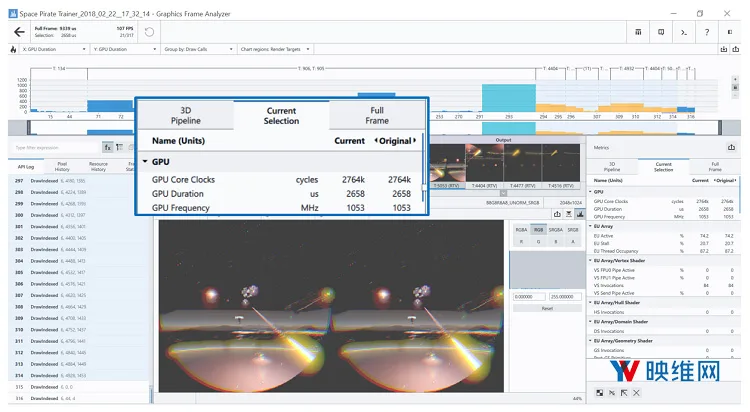The image size is (750, 412).
Task: Open the help question mark icon
Action: pos(706,32)
